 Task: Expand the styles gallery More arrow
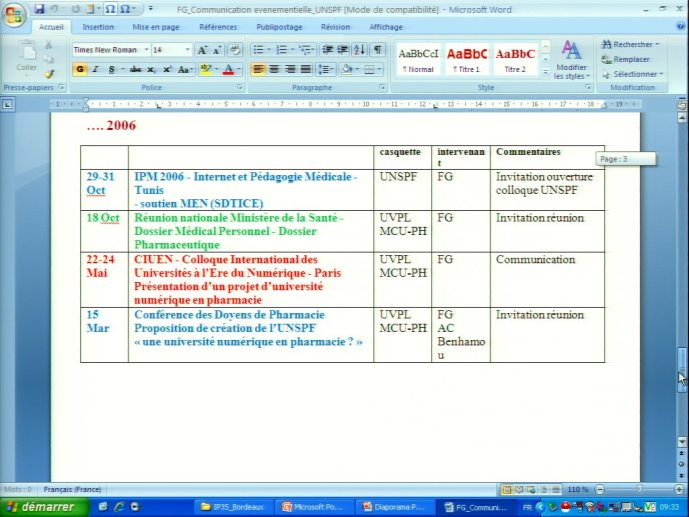545,72
